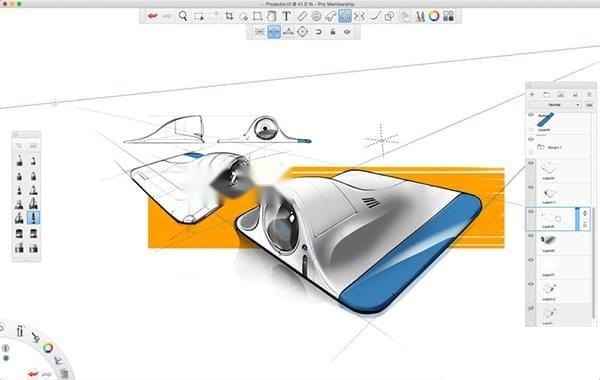Select the Crop tool
Image resolution: width=600 pixels, height=380 pixels.
click(x=229, y=16)
